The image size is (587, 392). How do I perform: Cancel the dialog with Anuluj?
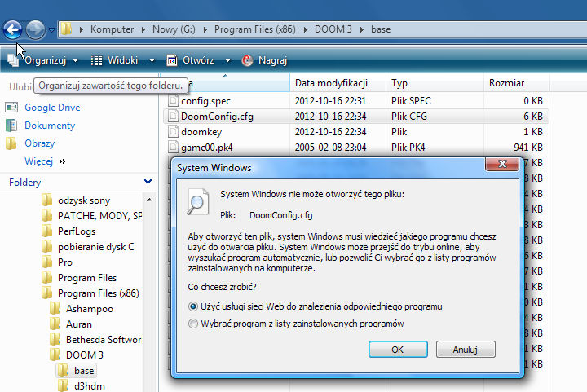click(x=466, y=350)
